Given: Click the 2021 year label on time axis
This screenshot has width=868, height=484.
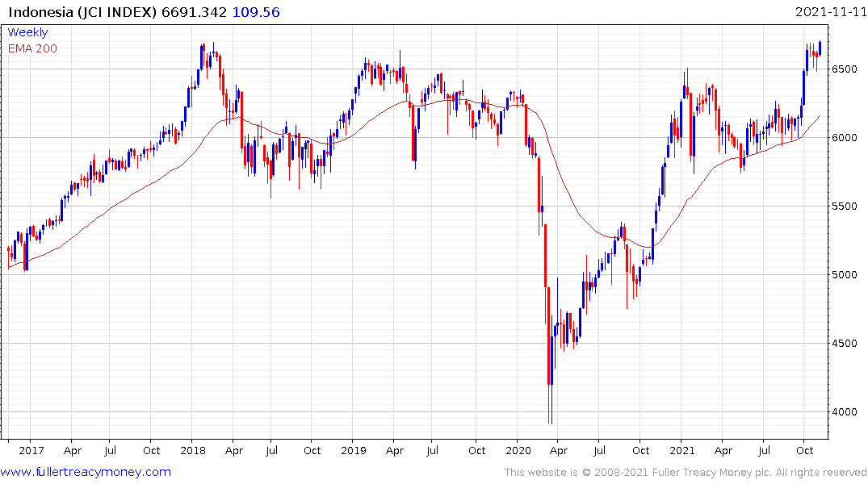Looking at the screenshot, I should click(x=682, y=451).
